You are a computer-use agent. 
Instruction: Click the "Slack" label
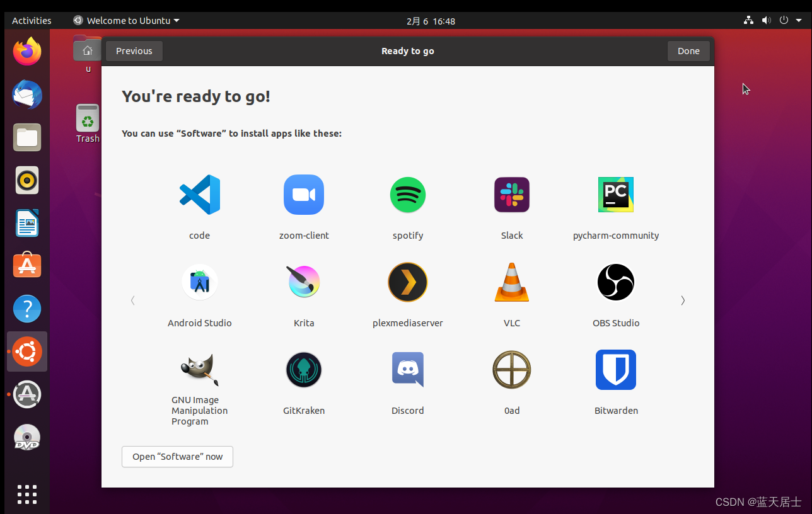pyautogui.click(x=512, y=236)
